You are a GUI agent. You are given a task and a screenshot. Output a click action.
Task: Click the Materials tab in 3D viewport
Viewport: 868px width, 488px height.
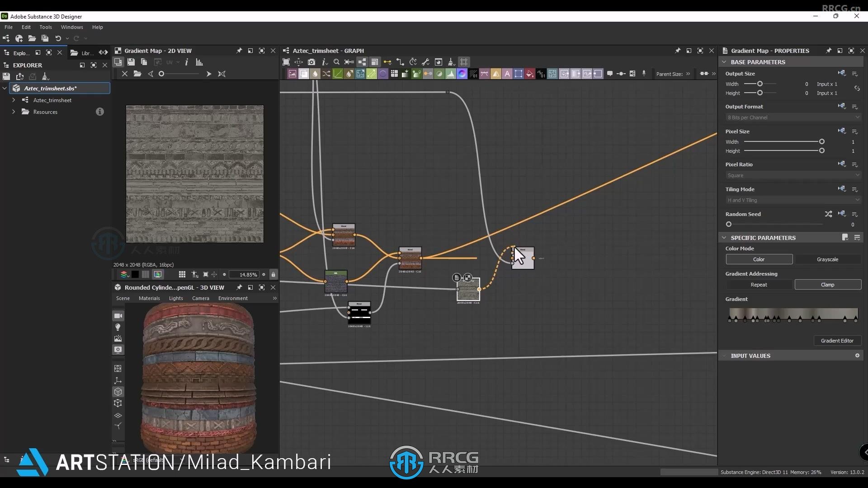click(149, 298)
